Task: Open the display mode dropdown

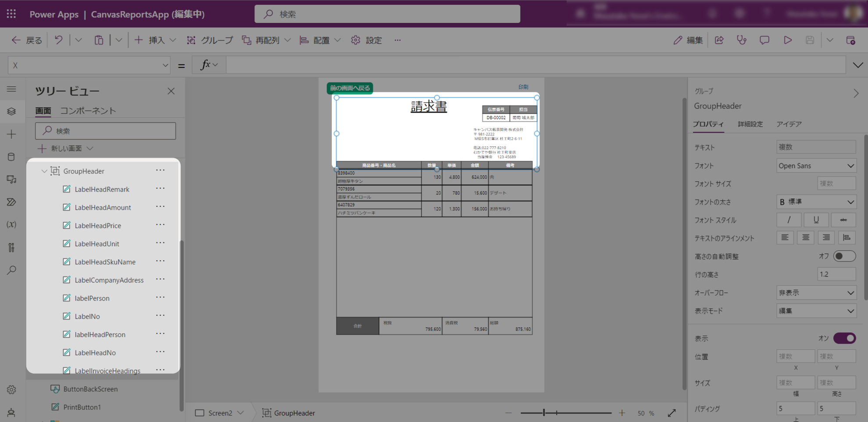Action: click(816, 311)
